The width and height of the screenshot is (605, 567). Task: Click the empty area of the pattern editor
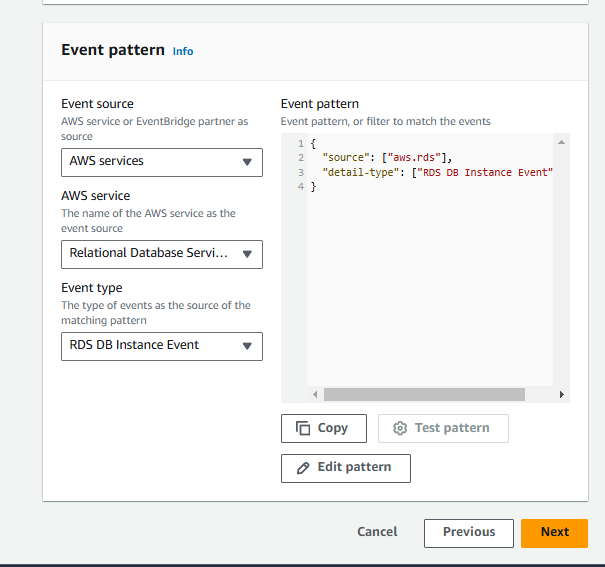[430, 290]
